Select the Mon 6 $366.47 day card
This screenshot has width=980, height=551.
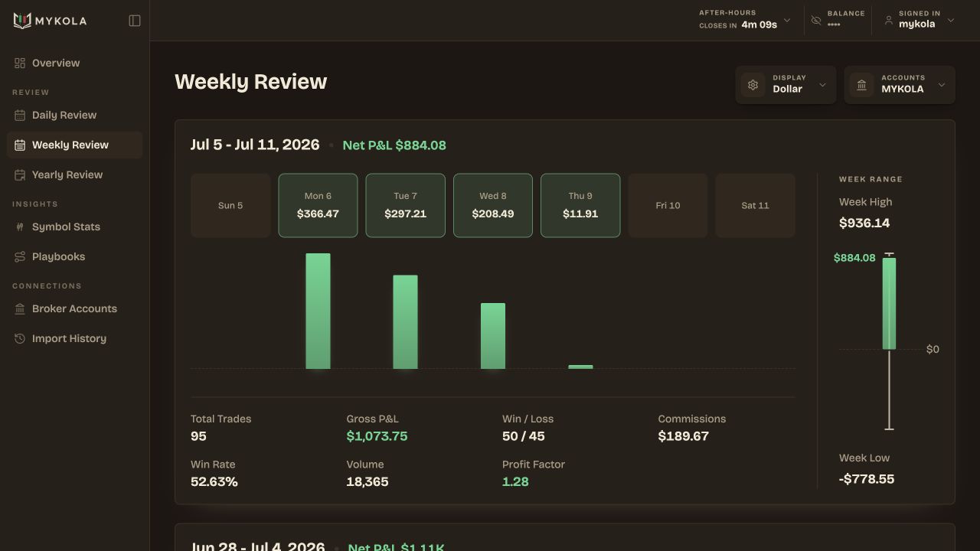[x=318, y=205]
